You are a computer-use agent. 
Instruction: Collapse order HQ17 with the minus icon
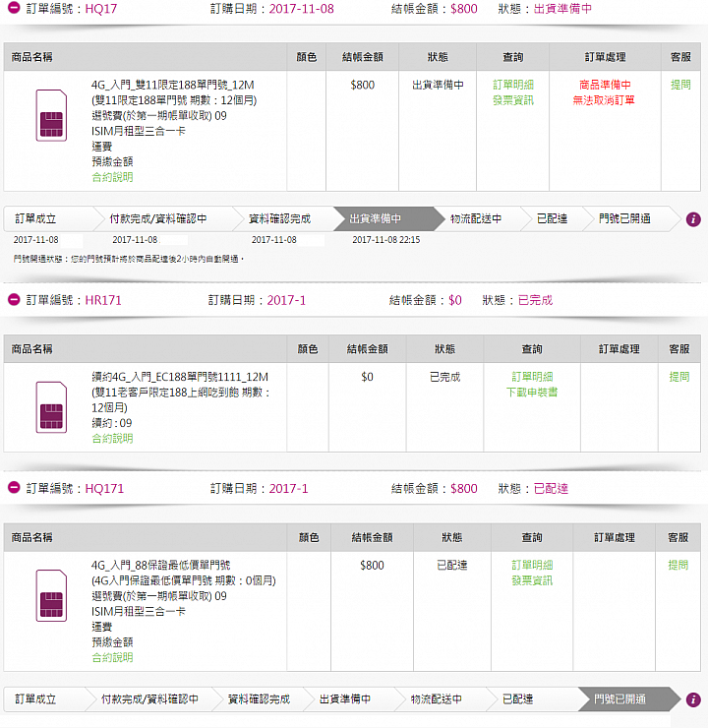14,9
